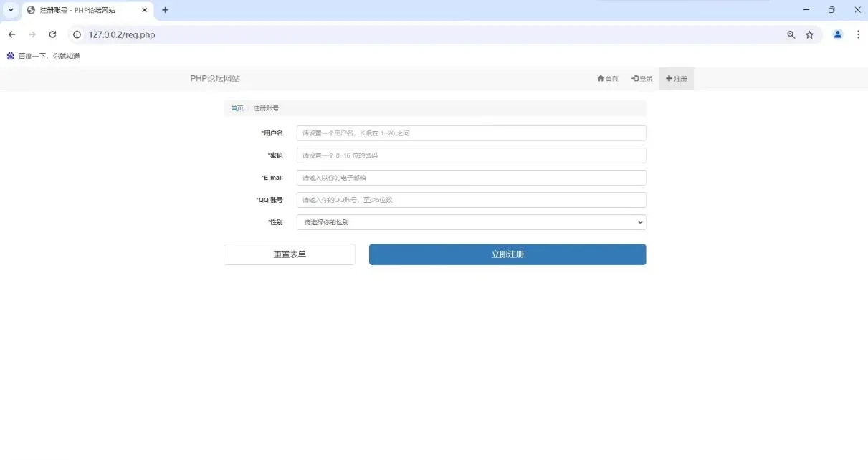Viewport: 868px width, 460px height.
Task: Click the E-mail input field
Action: (x=471, y=177)
